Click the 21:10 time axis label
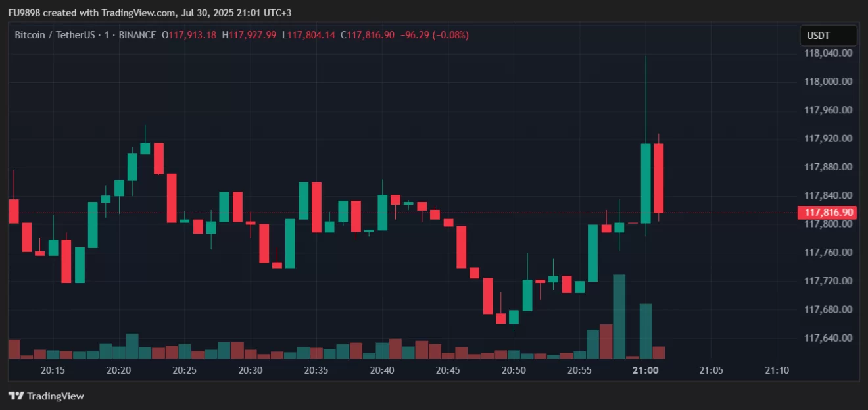868x410 pixels. tap(777, 371)
